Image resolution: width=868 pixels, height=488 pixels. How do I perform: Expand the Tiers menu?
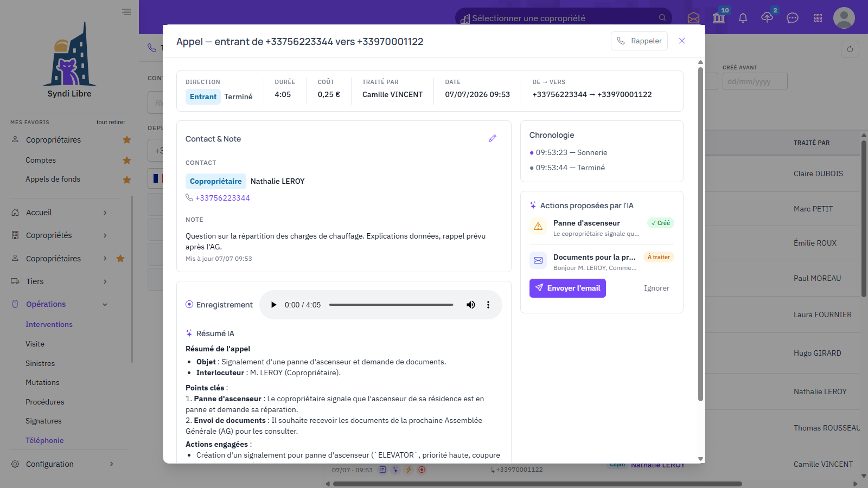click(x=60, y=281)
